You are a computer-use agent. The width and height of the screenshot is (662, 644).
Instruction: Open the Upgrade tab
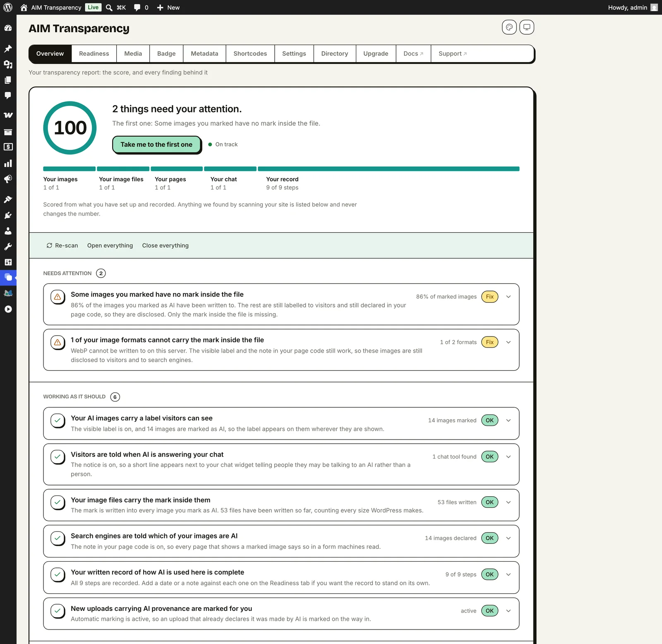click(376, 54)
